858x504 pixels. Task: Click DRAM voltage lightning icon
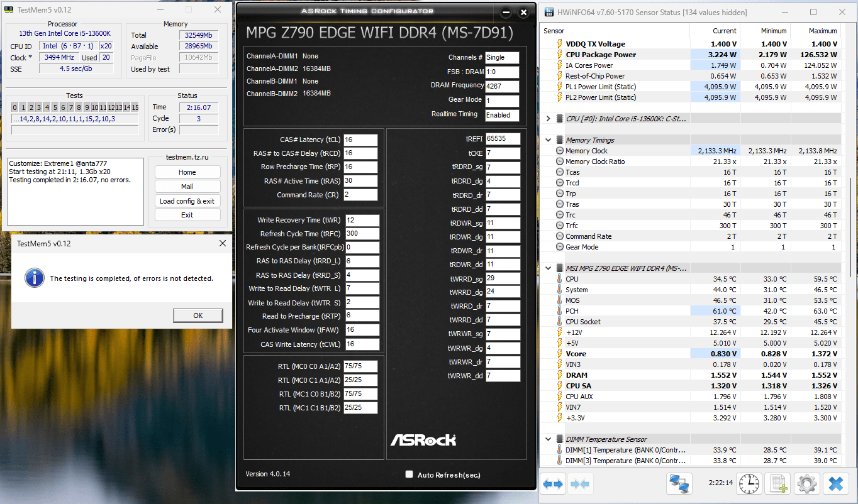click(560, 375)
